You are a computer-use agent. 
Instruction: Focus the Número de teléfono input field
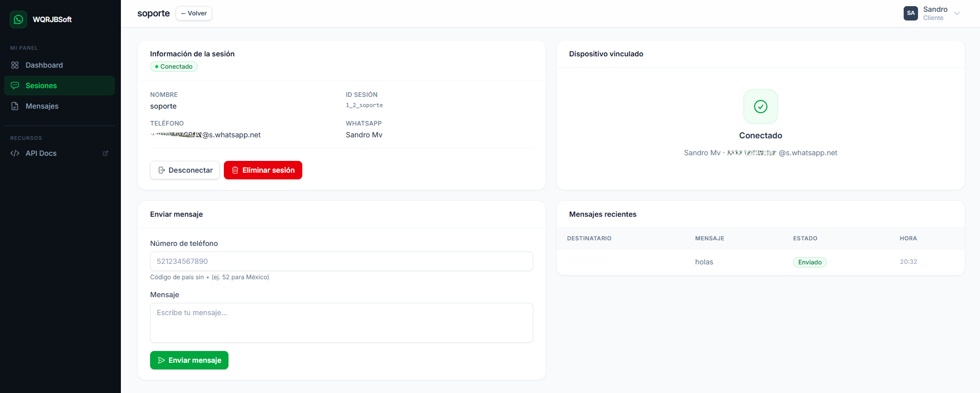point(341,261)
